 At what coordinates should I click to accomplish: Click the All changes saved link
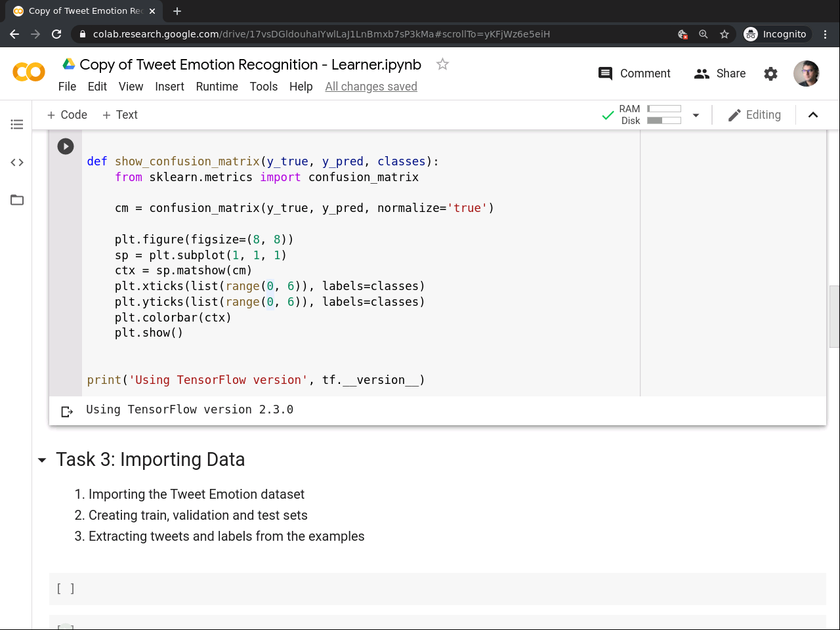(x=371, y=87)
